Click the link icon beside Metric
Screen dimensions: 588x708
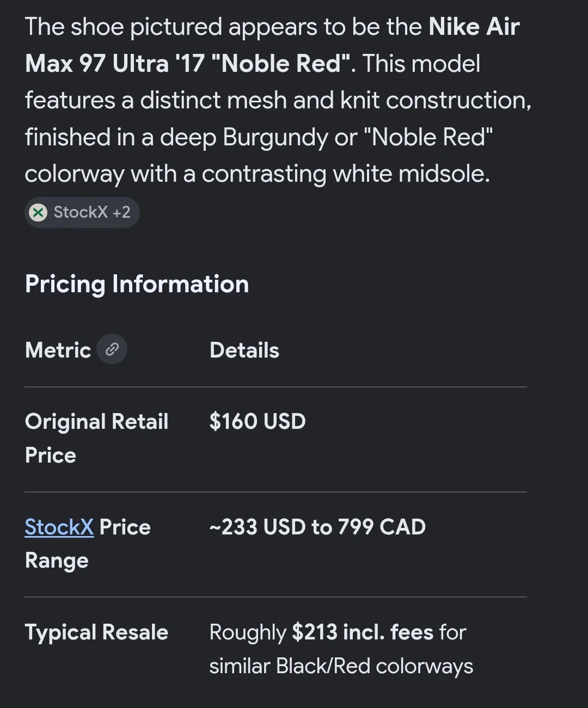(x=112, y=349)
